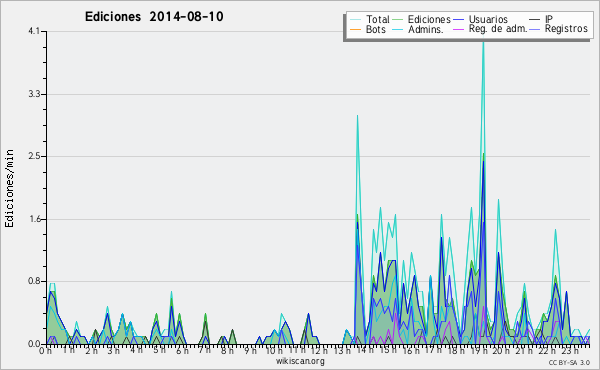Select the 'Bots' legend entry
This screenshot has height=370, width=600.
click(x=368, y=29)
